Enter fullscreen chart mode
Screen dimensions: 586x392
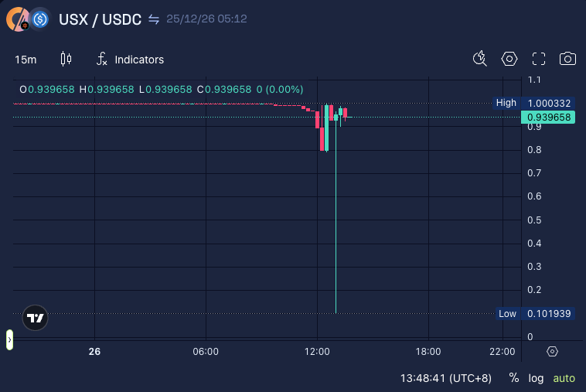click(x=539, y=59)
